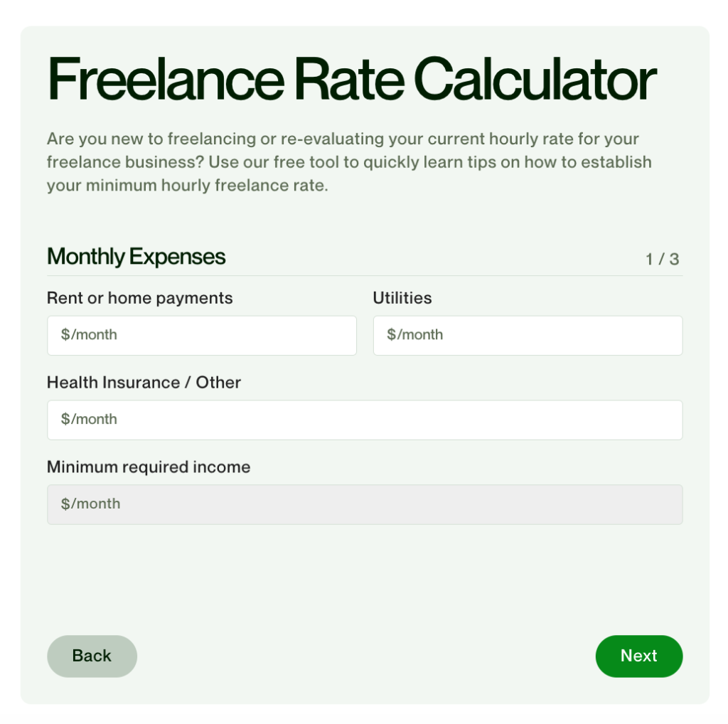The image size is (728, 724).
Task: Select the Health Insurance / Other input box
Action: (x=364, y=420)
